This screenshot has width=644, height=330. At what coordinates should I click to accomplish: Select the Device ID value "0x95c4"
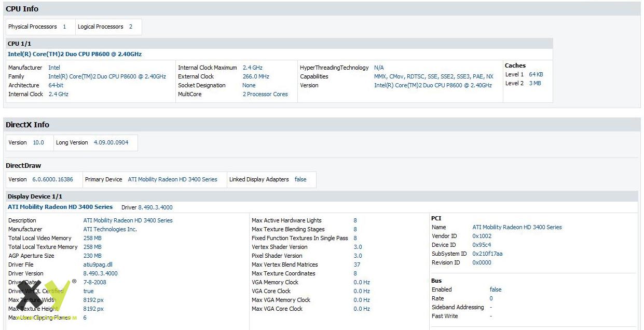click(482, 245)
